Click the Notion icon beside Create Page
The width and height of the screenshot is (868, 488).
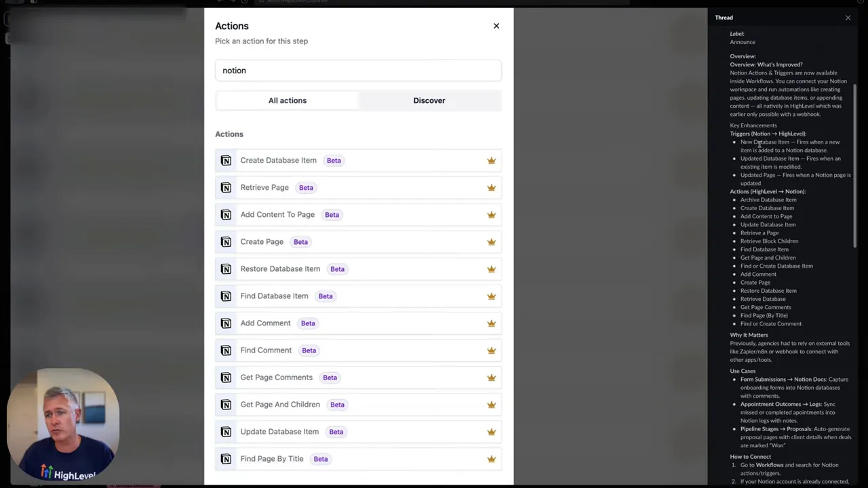tap(226, 241)
